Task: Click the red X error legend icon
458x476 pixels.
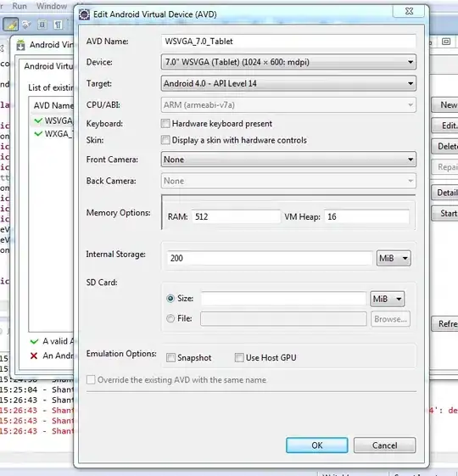Action: (x=34, y=356)
